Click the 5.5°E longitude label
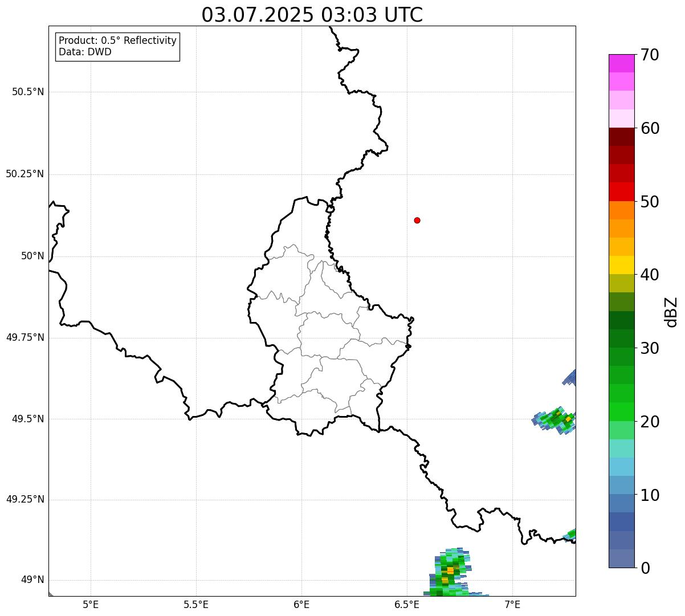Viewport: 685px width, 616px height. coord(196,604)
